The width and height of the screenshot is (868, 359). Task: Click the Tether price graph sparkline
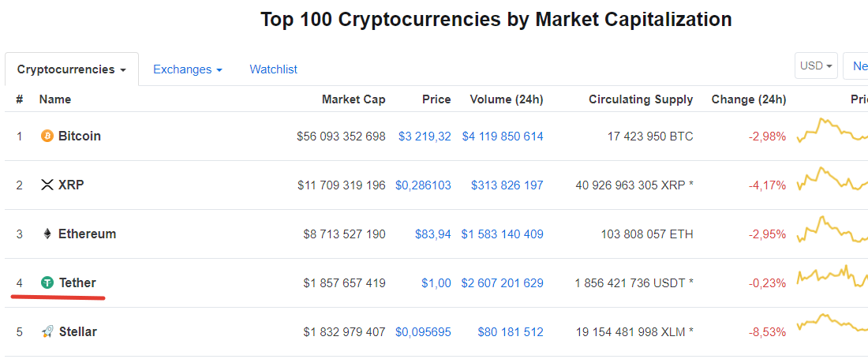[832, 275]
